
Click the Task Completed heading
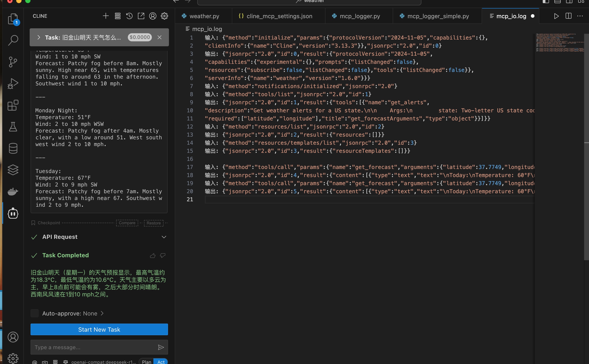coord(65,255)
